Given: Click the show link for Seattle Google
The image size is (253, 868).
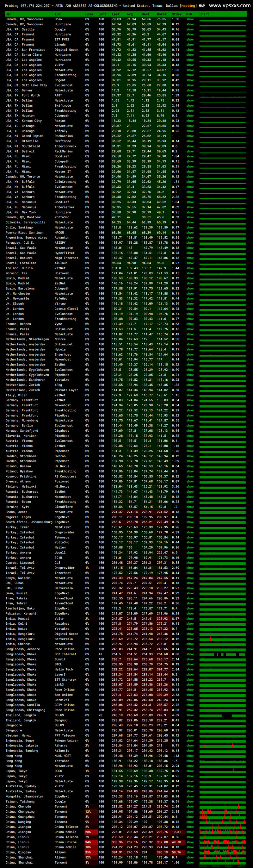Looking at the screenshot, I should click(190, 29).
